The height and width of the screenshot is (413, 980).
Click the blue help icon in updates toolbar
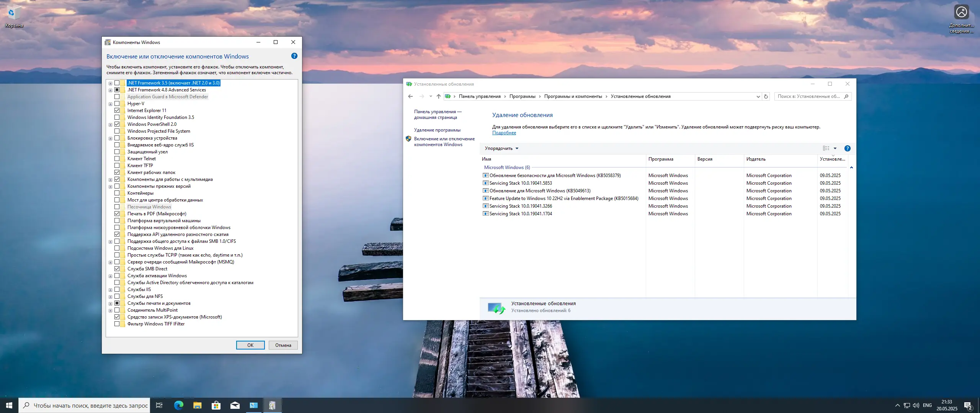click(x=847, y=148)
